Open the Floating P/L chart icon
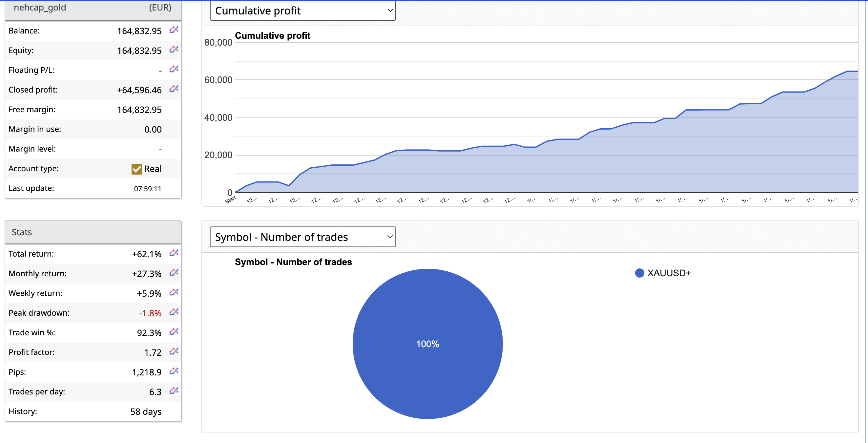The width and height of the screenshot is (868, 443). click(174, 69)
